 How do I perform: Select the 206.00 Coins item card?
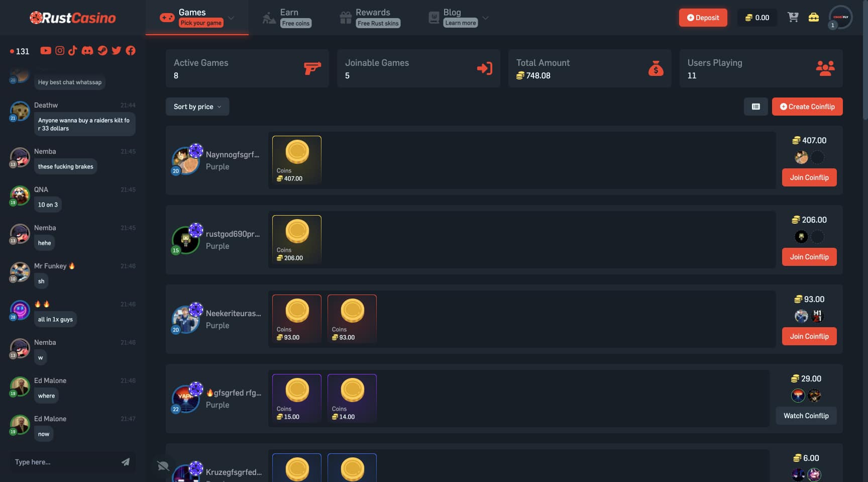point(297,239)
